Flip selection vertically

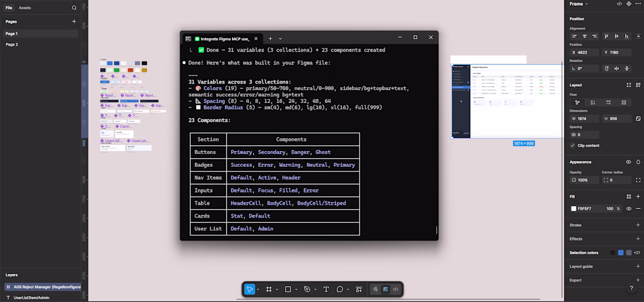(627, 68)
